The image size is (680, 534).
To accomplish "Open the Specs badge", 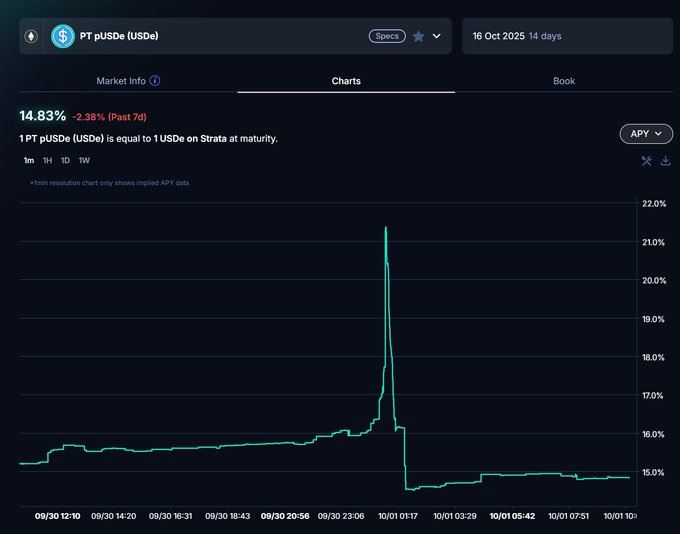I will 386,36.
